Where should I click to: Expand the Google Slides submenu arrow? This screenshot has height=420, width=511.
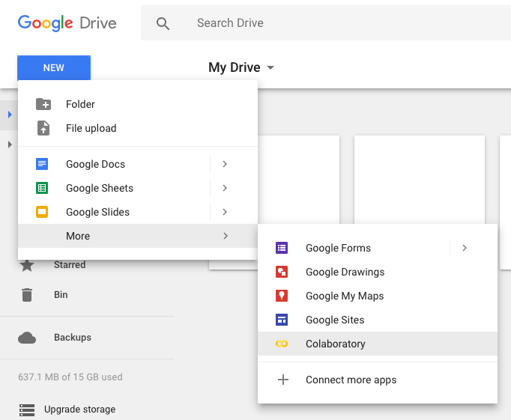click(x=225, y=212)
